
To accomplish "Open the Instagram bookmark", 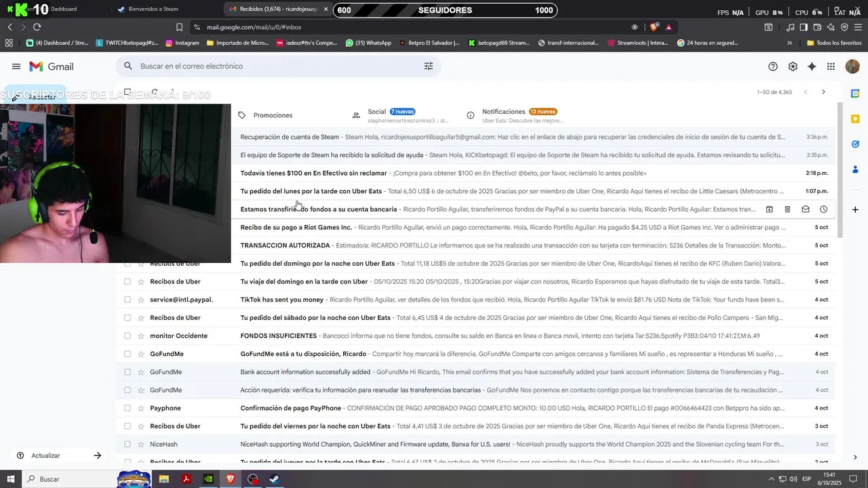I will tap(182, 43).
